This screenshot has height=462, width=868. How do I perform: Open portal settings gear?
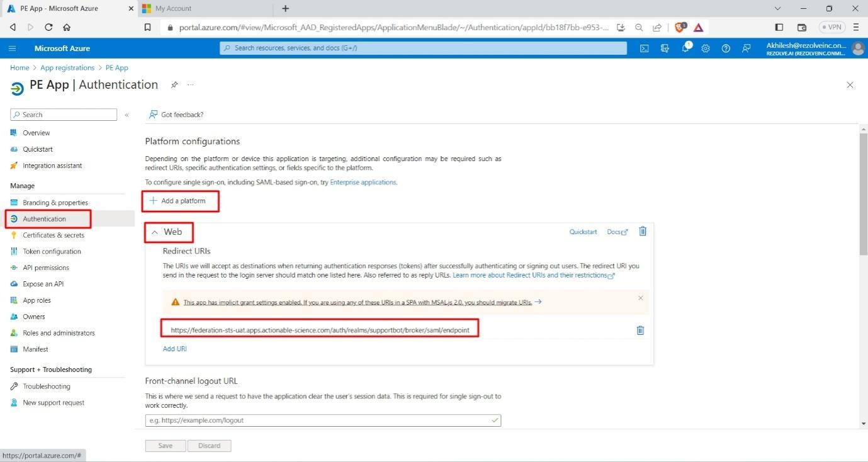[x=706, y=48]
